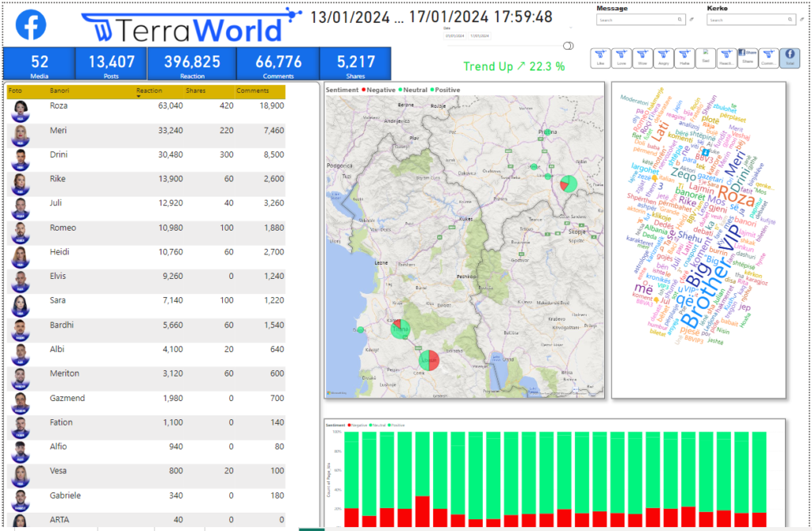812x531 pixels.
Task: Click the Foto column header
Action: (x=15, y=90)
